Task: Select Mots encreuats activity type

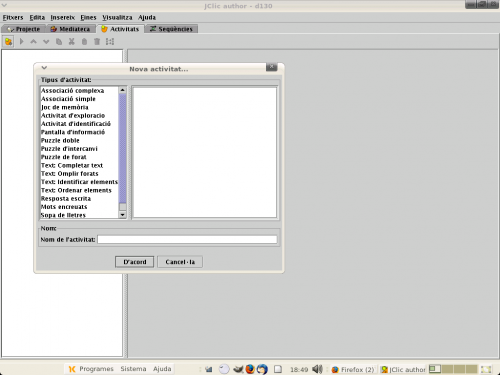Action: 79,207
